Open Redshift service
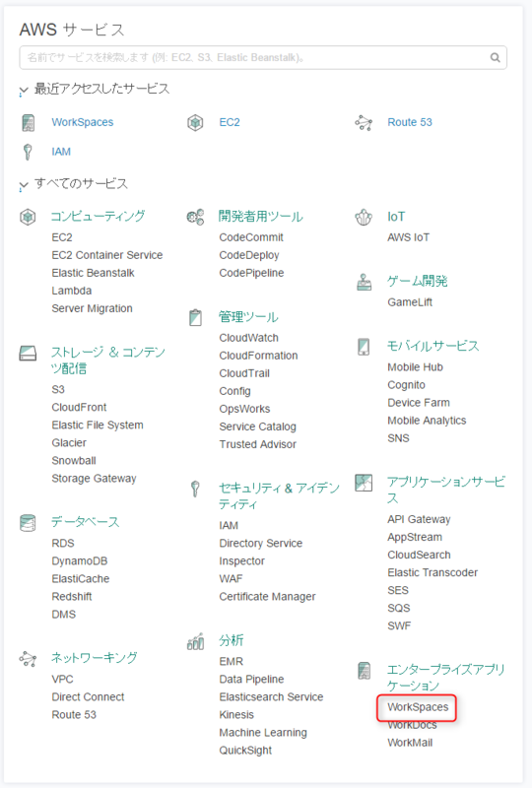 coord(72,597)
